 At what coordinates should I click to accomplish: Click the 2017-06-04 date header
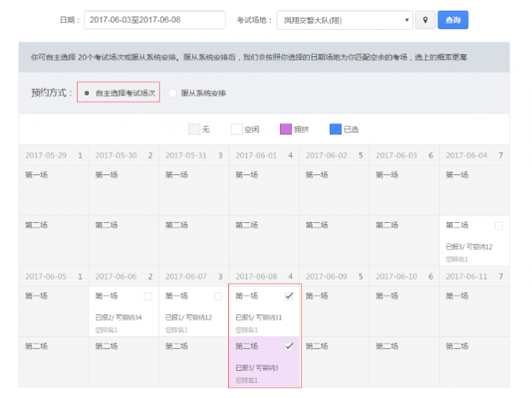click(x=466, y=155)
